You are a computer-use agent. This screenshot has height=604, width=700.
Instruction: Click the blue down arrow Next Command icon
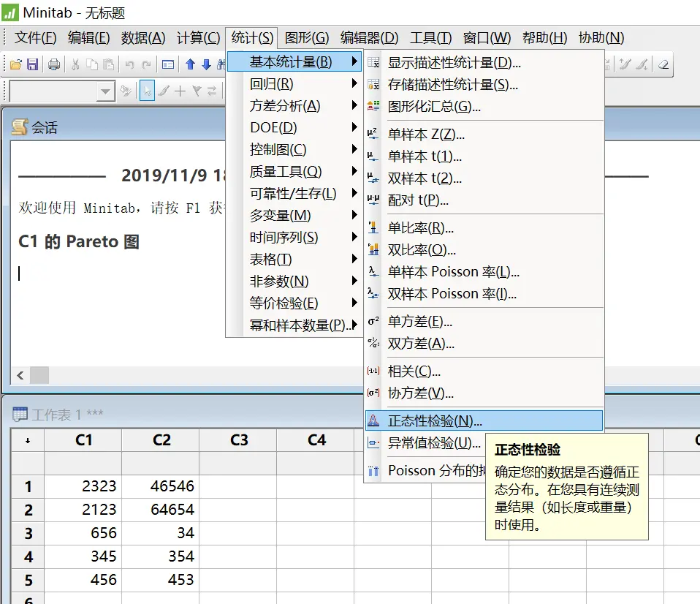(206, 65)
